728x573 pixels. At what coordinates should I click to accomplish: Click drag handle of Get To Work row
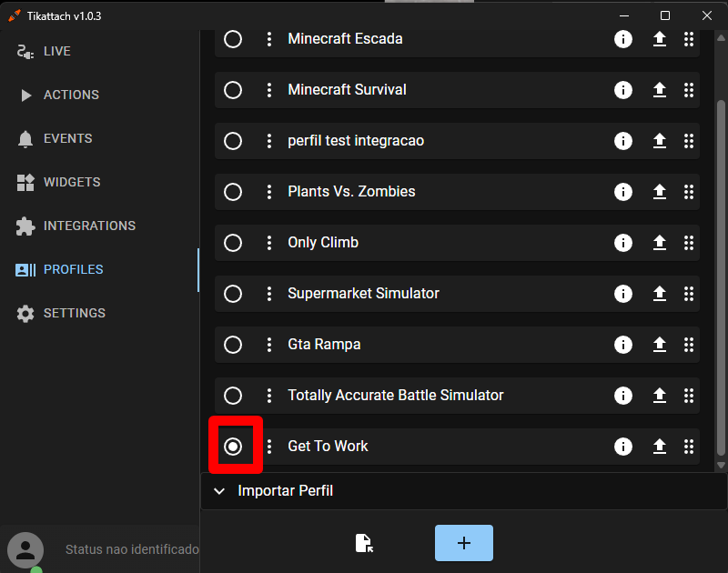tap(689, 447)
